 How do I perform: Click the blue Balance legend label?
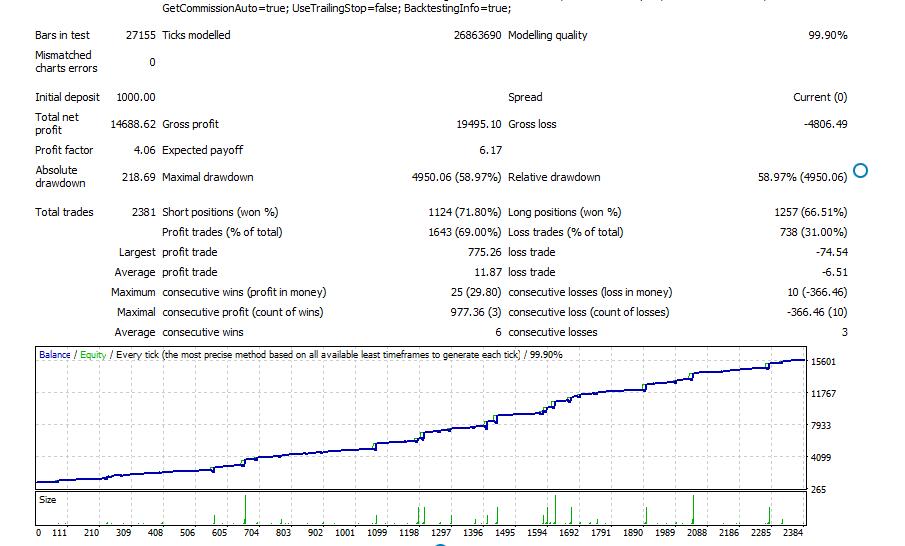pyautogui.click(x=54, y=354)
